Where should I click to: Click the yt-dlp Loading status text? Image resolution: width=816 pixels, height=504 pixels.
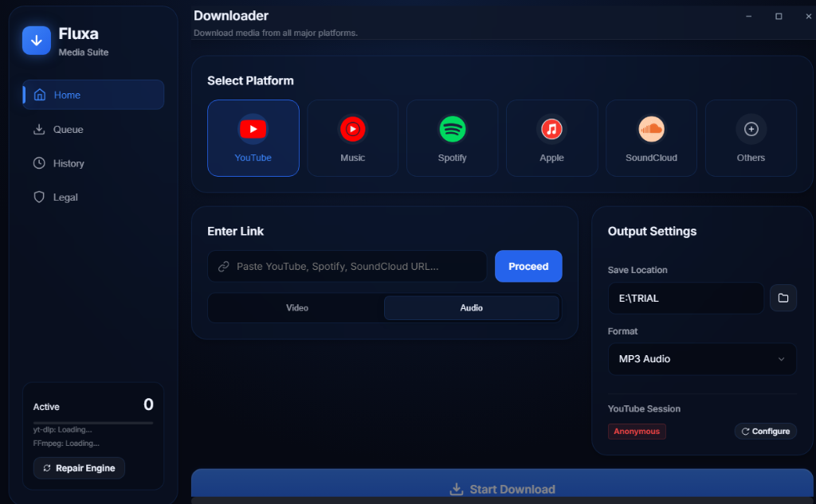tap(62, 430)
